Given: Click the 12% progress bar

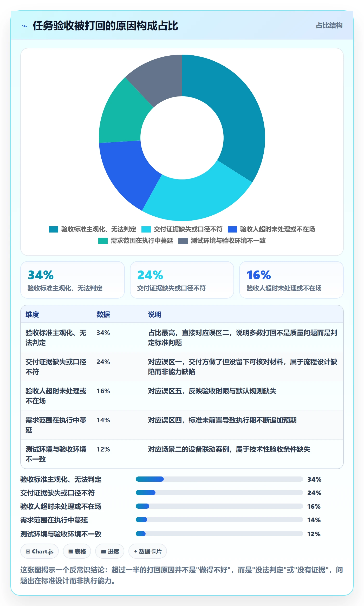Looking at the screenshot, I should pyautogui.click(x=219, y=534).
